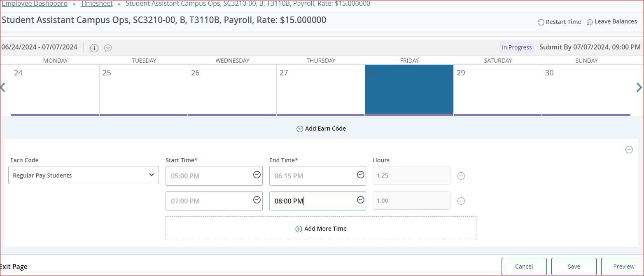Click the In Progress status label

pyautogui.click(x=516, y=47)
